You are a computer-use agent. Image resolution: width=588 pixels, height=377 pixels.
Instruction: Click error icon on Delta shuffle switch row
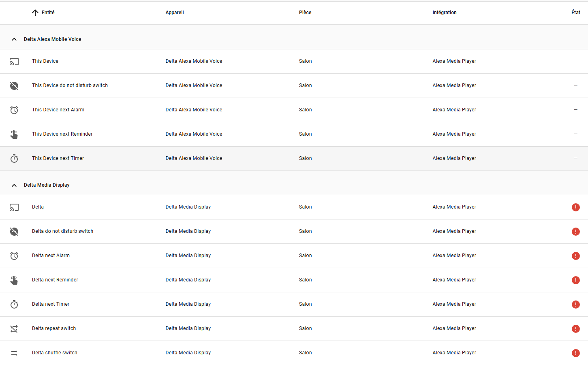[575, 353]
